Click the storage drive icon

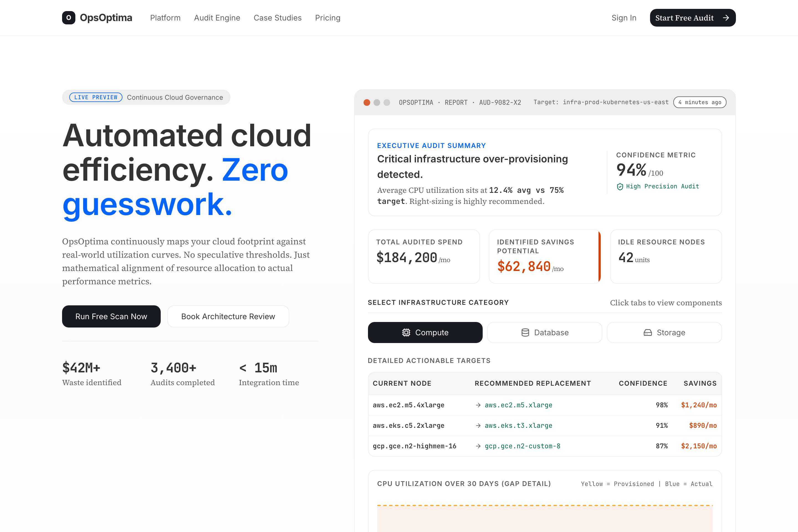click(x=648, y=332)
